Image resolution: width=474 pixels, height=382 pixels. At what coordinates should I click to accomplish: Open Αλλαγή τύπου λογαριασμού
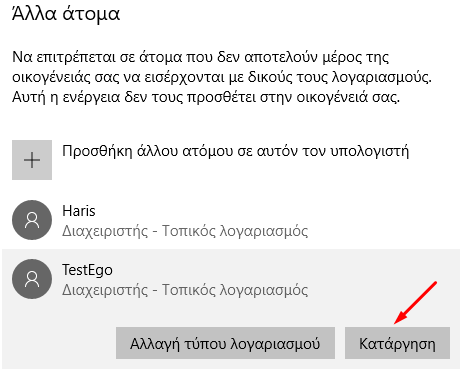[x=225, y=343]
